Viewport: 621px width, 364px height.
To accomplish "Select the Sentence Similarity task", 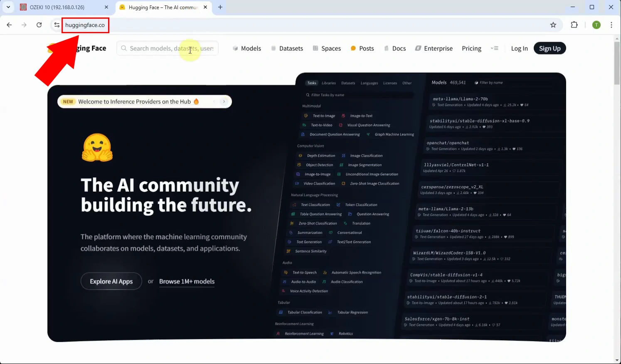I will 306,251.
